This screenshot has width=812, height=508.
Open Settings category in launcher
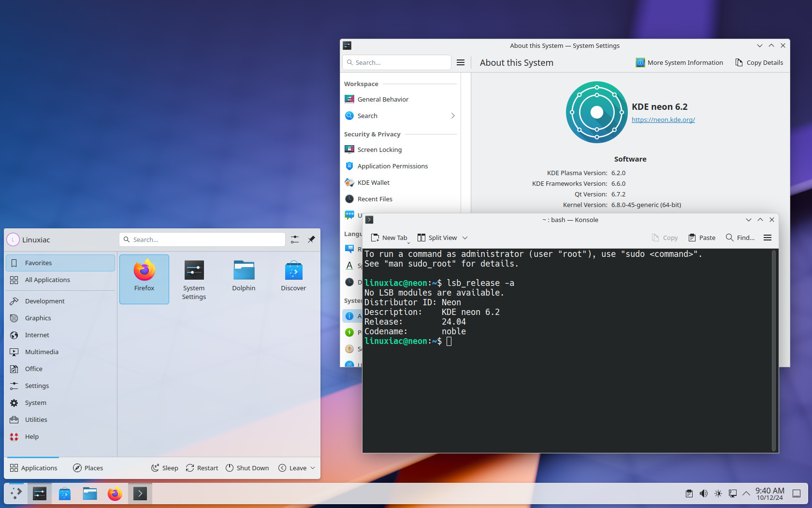[60, 386]
